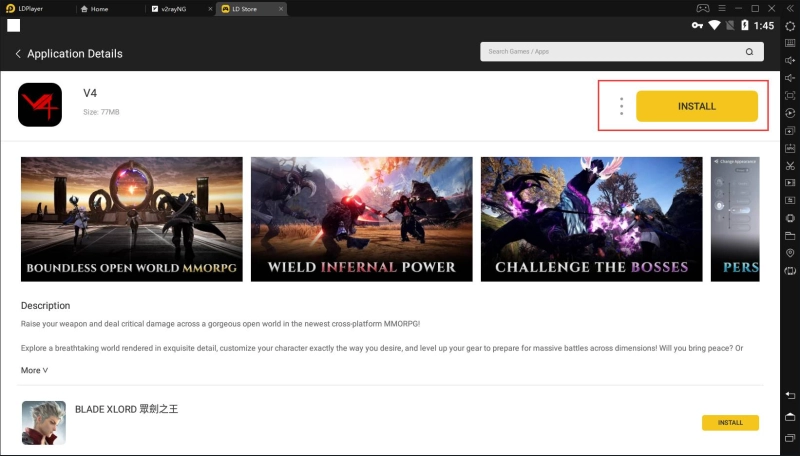Switch to the Home tab

[112, 8]
